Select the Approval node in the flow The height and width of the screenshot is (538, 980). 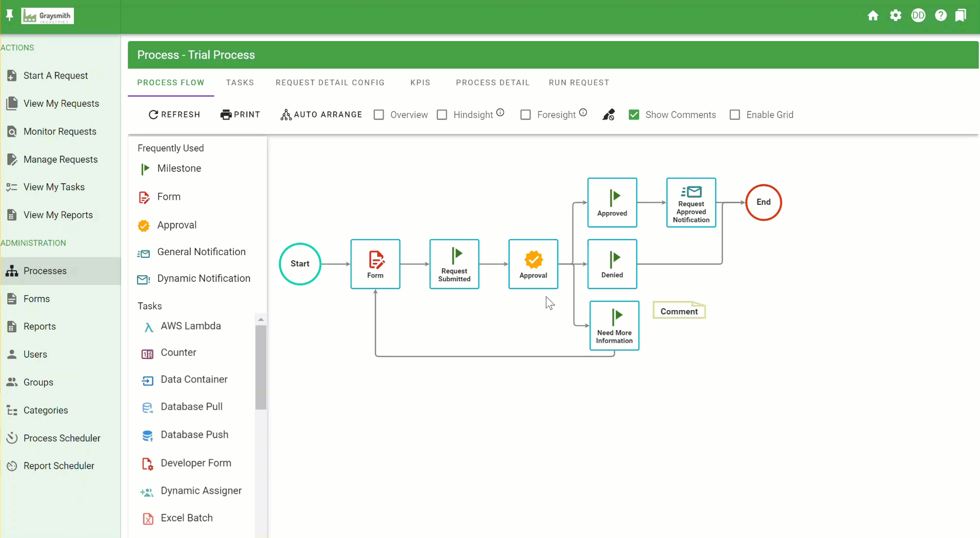(x=533, y=264)
